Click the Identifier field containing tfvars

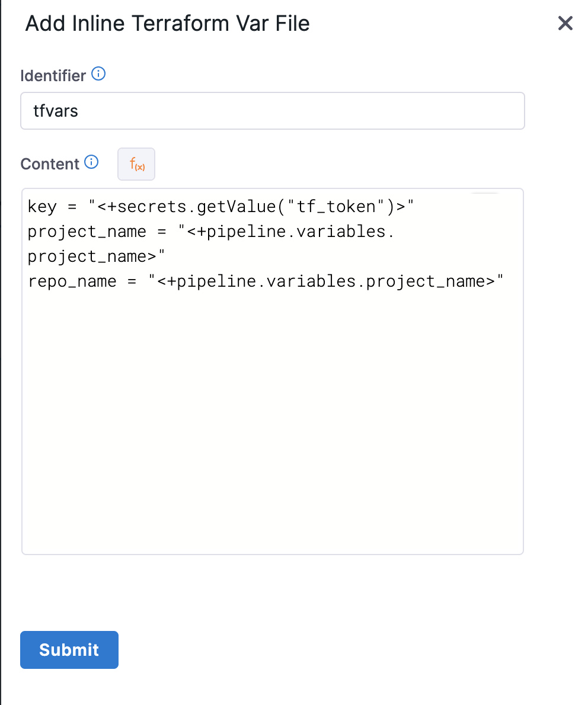[272, 111]
